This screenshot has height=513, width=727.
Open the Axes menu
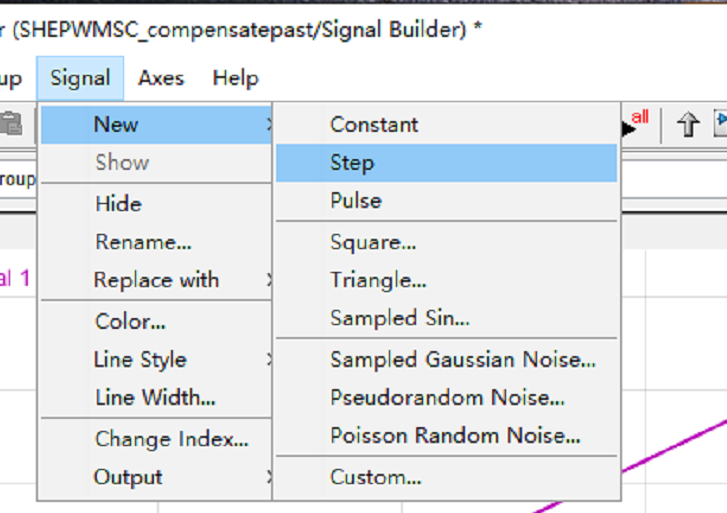(161, 78)
